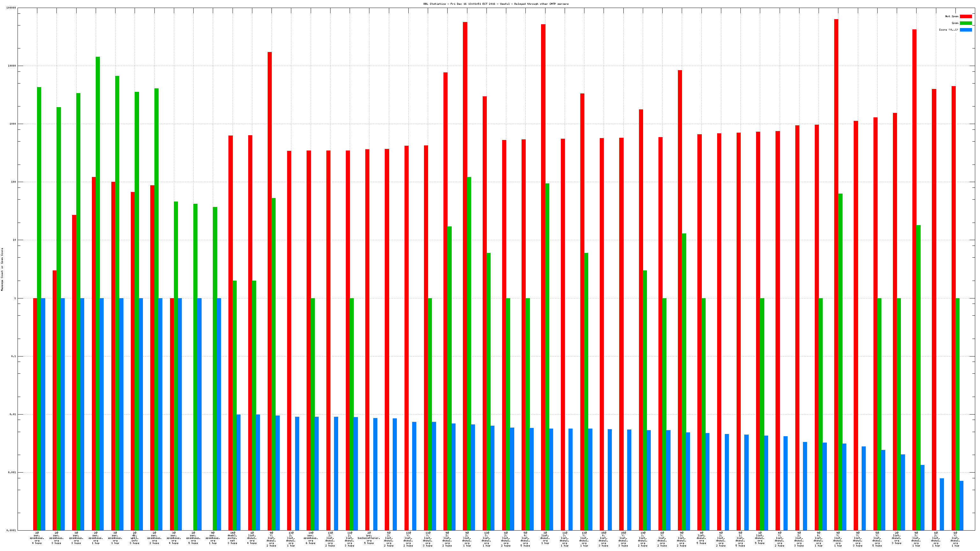This screenshot has width=980, height=551.
Task: Click the 'ips.backscatterer.org 5 hops' x-axis label
Action: (369, 538)
